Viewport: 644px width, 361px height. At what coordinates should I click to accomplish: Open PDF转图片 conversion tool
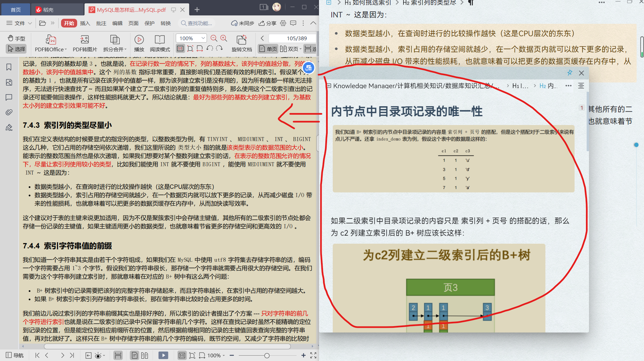coord(84,43)
